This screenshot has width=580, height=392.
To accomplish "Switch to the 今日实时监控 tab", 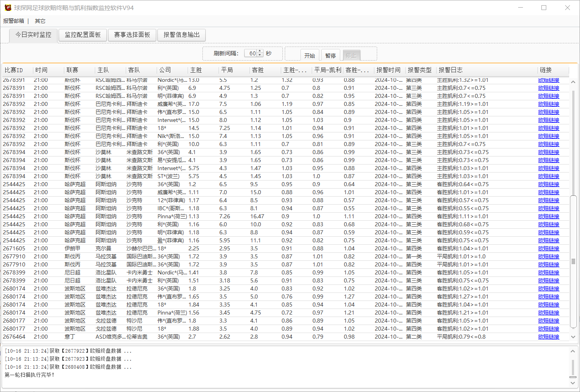I will click(x=33, y=35).
